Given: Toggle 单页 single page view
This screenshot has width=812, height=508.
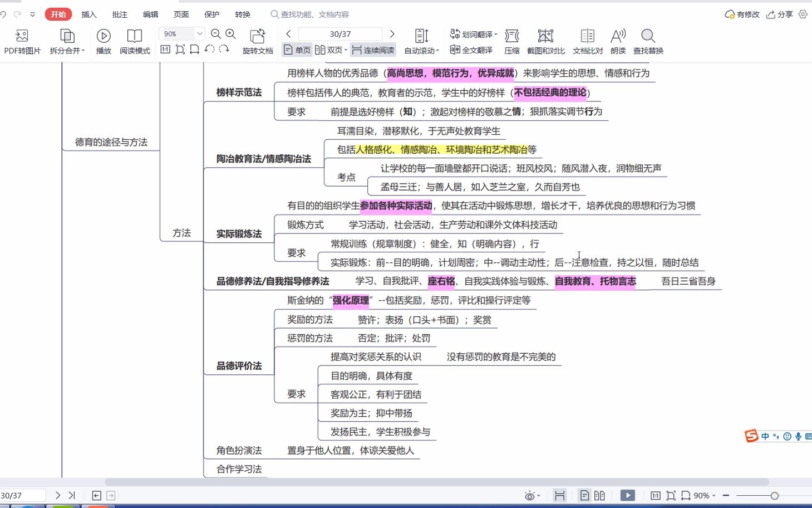Looking at the screenshot, I should [x=297, y=50].
